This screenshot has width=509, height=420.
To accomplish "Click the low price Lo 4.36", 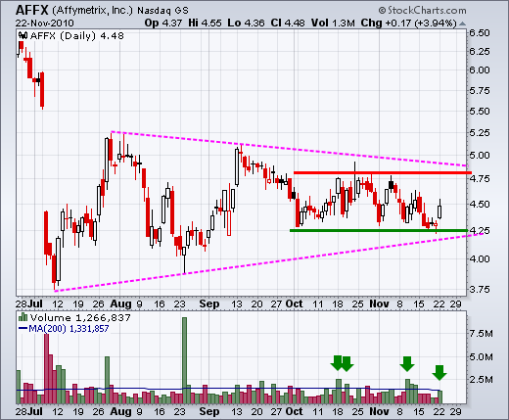I will click(246, 23).
